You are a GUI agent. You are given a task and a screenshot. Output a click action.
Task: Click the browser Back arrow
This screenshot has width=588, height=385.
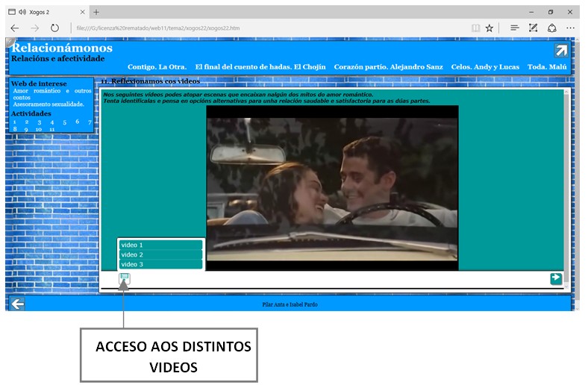pos(15,28)
